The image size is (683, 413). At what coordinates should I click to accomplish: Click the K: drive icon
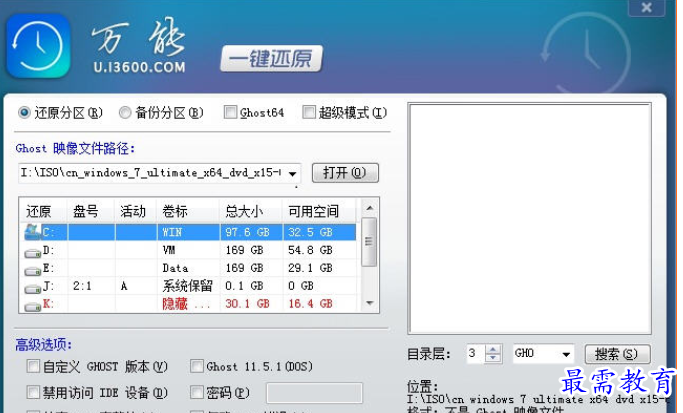33,306
